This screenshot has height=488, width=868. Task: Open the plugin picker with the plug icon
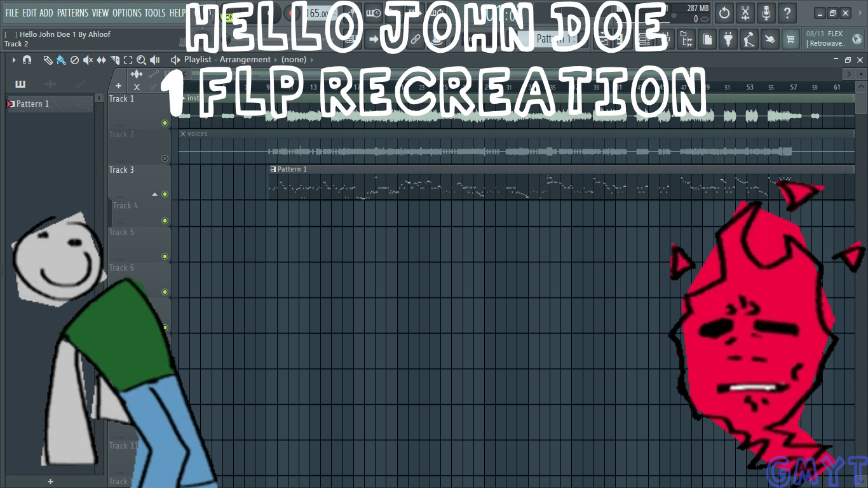[728, 39]
